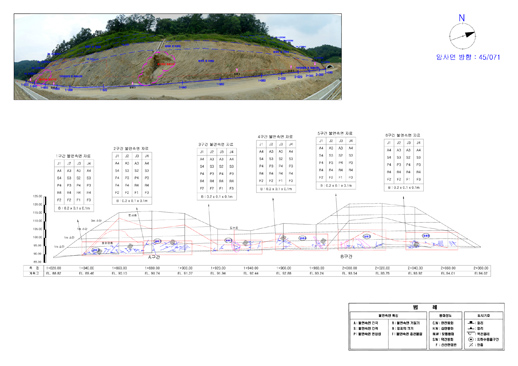Select the section 6 discontinuity data table
This screenshot has height=366, width=518.
click(404, 165)
